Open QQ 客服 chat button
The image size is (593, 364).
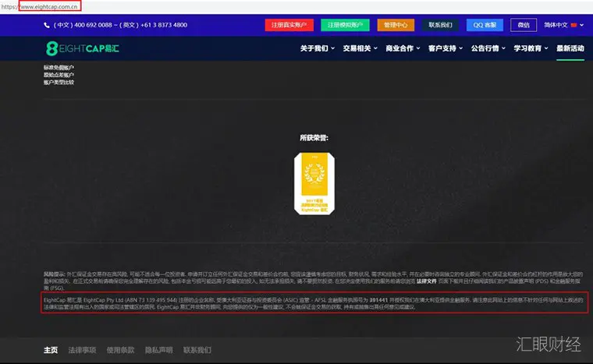[485, 25]
